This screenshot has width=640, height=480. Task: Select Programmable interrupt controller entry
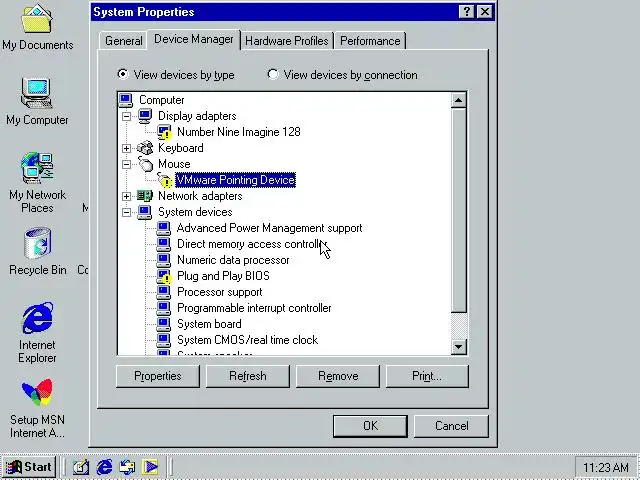[254, 308]
